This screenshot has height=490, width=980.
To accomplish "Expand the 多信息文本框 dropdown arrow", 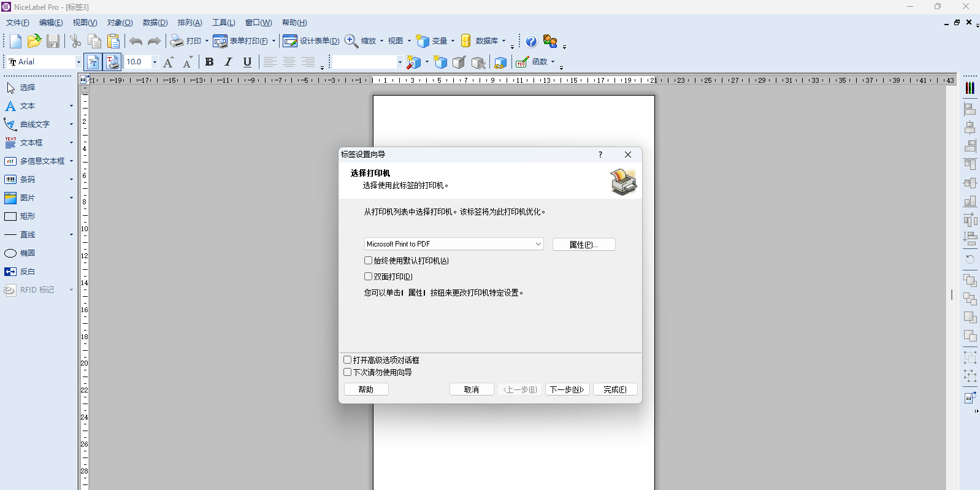I will pyautogui.click(x=71, y=161).
